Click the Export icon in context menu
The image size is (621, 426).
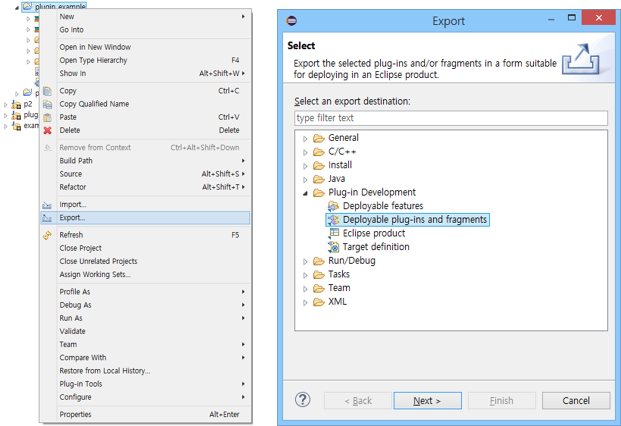point(47,218)
